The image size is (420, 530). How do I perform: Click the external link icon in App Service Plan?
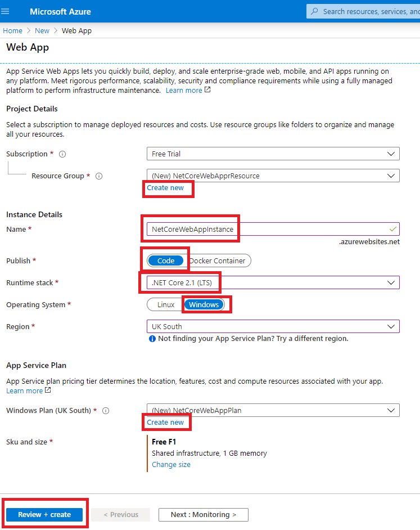[x=48, y=390]
